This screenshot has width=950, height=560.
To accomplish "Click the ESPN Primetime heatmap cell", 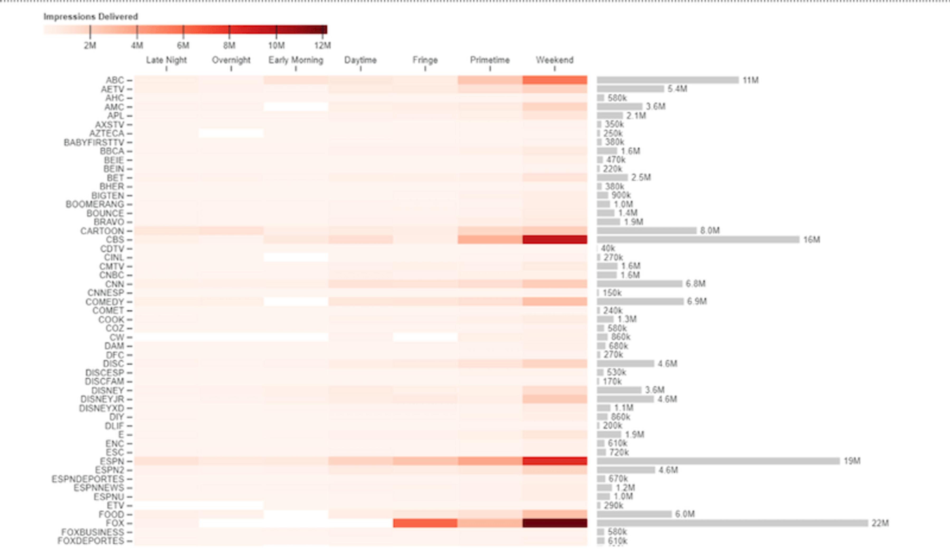I will click(x=490, y=461).
